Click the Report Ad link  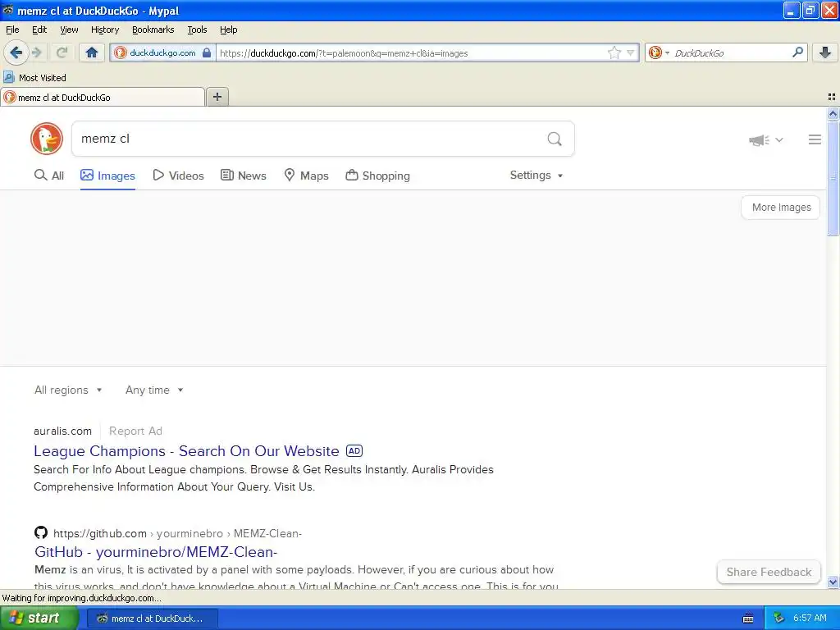tap(135, 431)
